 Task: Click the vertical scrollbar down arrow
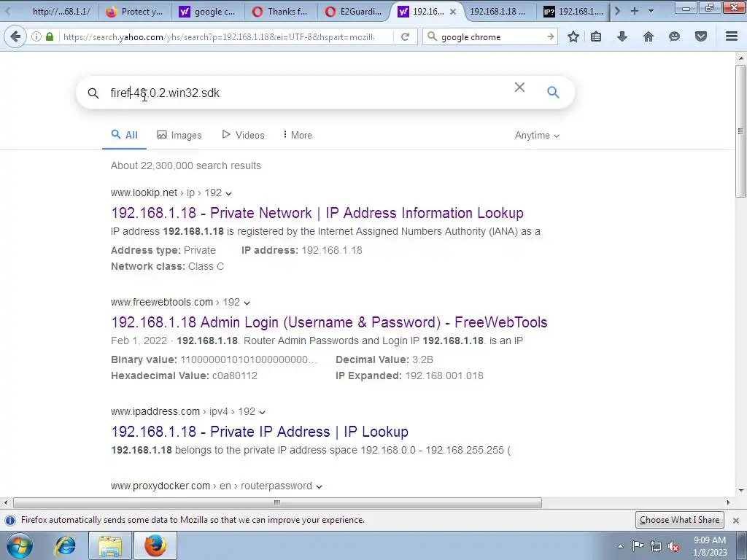click(741, 490)
